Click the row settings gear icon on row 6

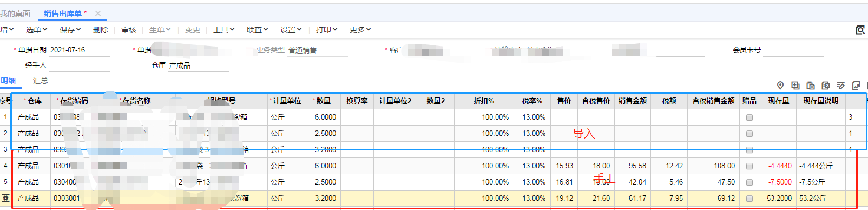tap(5, 198)
